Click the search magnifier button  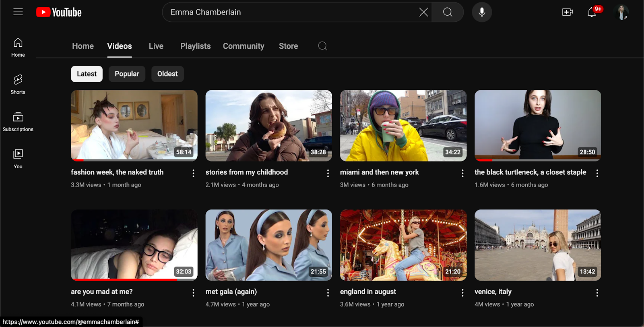point(448,12)
